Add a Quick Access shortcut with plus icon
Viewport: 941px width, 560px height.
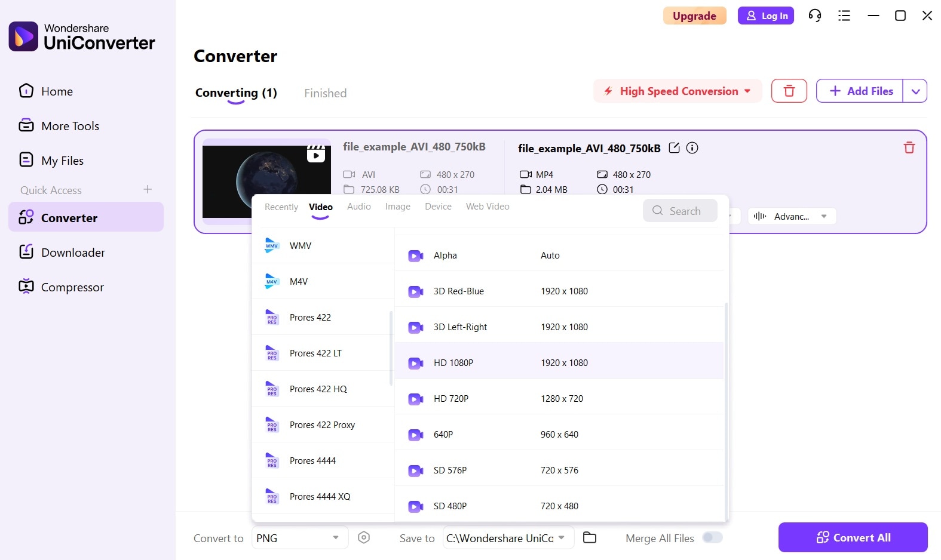pos(148,189)
